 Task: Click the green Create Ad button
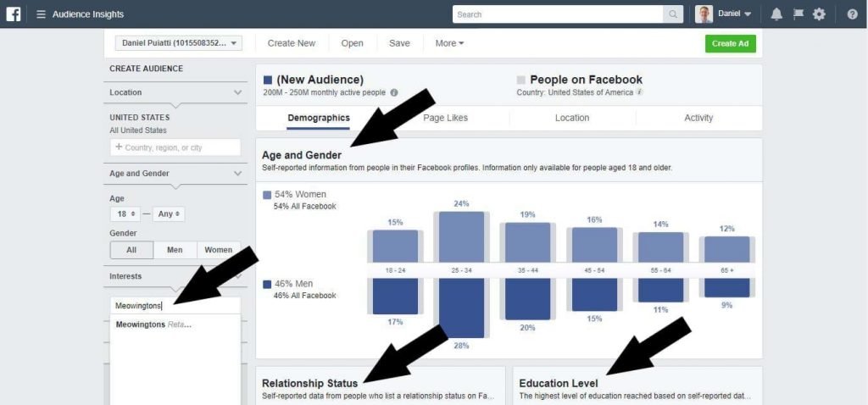pyautogui.click(x=730, y=44)
